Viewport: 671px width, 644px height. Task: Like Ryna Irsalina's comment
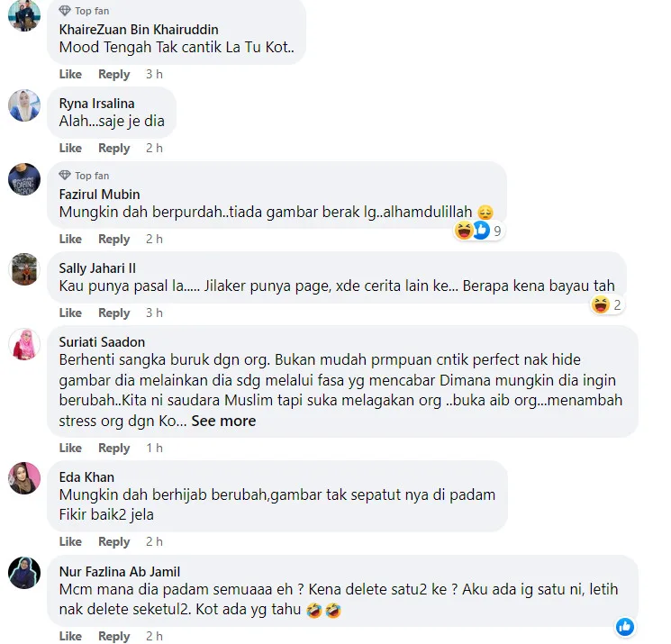click(x=70, y=148)
